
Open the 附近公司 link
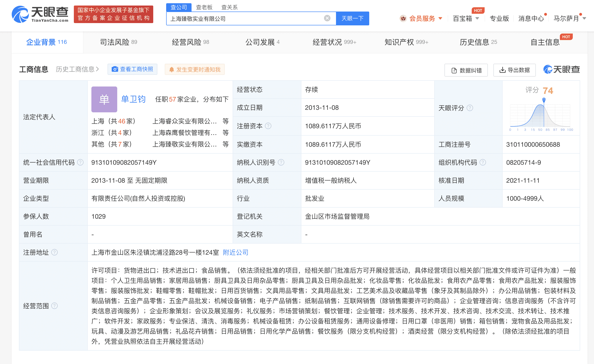click(x=235, y=252)
